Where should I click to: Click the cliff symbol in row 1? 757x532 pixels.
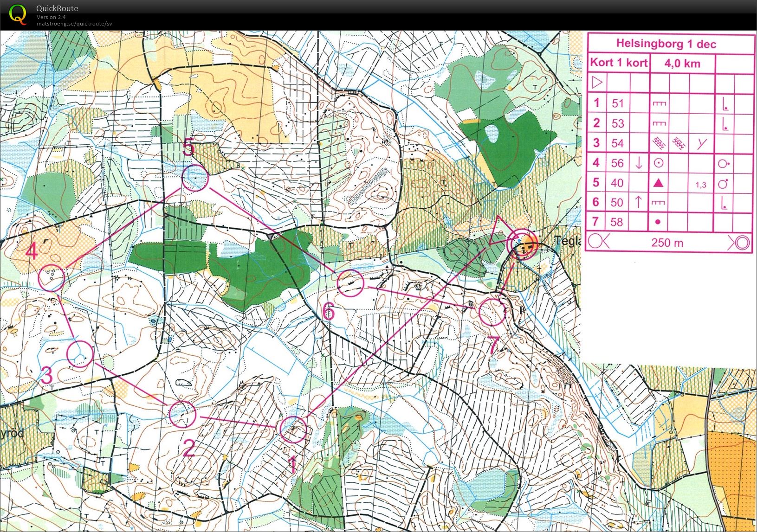(659, 103)
